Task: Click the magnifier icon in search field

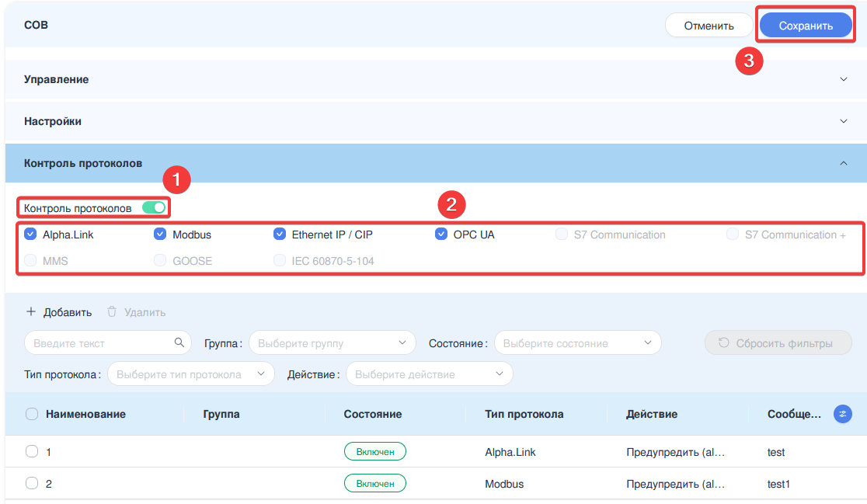Action: tap(179, 342)
